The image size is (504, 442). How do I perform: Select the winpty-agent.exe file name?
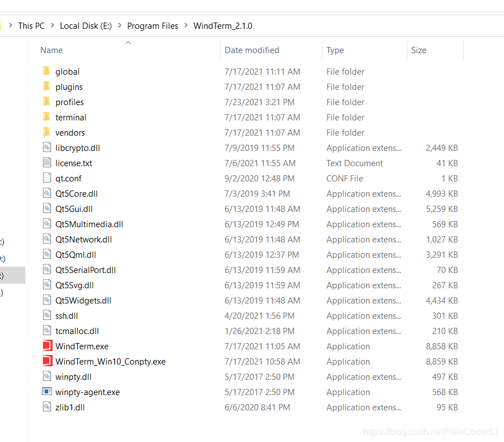point(88,392)
